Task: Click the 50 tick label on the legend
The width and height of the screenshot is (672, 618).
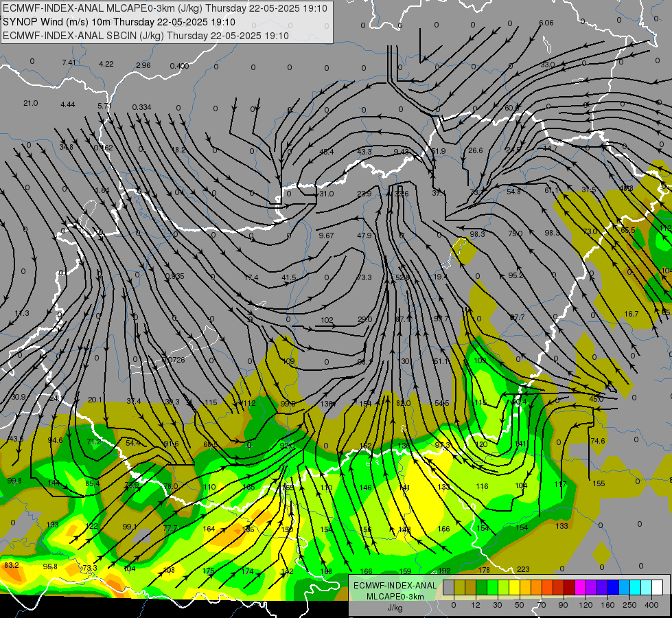Action: tap(520, 605)
